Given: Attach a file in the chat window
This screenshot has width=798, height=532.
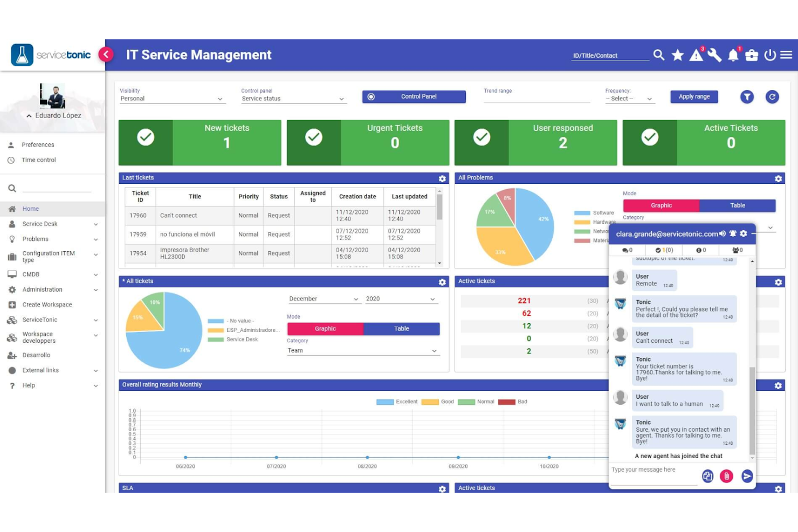Looking at the screenshot, I should (x=727, y=476).
